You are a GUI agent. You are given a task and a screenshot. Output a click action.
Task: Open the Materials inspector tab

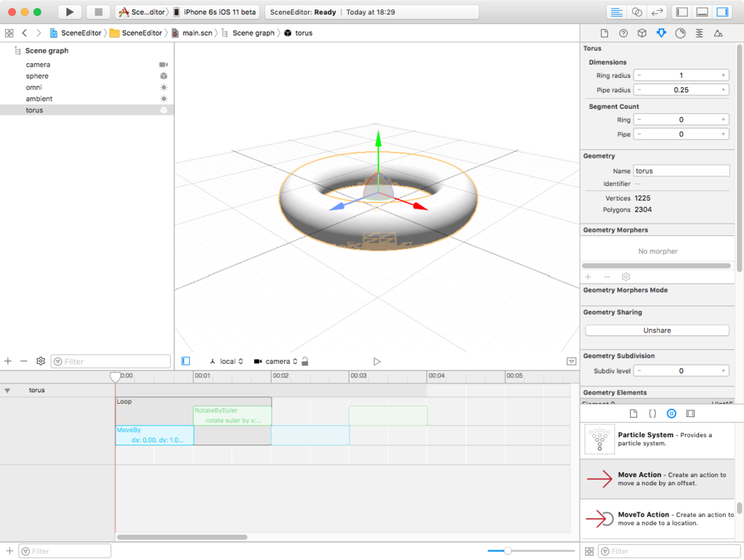[680, 33]
